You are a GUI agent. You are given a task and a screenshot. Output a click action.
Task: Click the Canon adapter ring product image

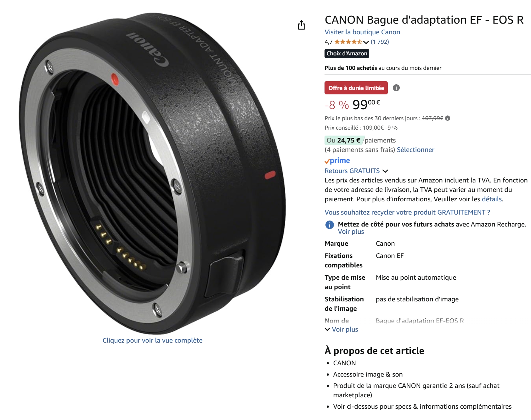click(152, 173)
